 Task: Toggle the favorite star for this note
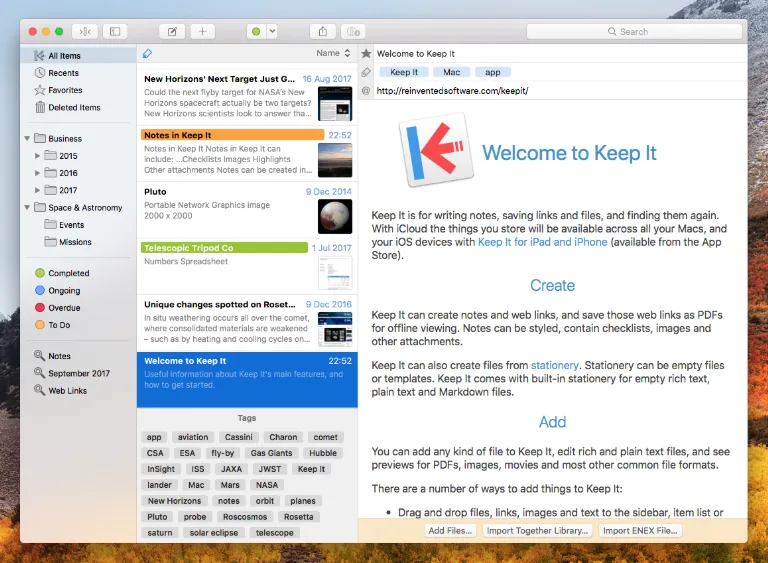pyautogui.click(x=366, y=53)
